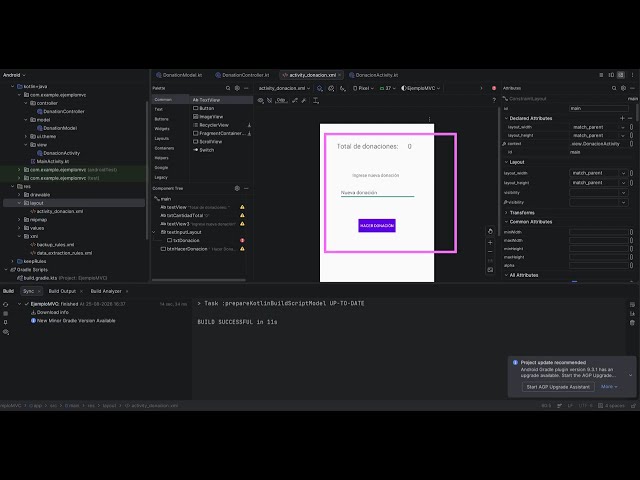The width and height of the screenshot is (640, 480).
Task: Clear all constraints via toolbar icon
Action: pyautogui.click(x=295, y=100)
